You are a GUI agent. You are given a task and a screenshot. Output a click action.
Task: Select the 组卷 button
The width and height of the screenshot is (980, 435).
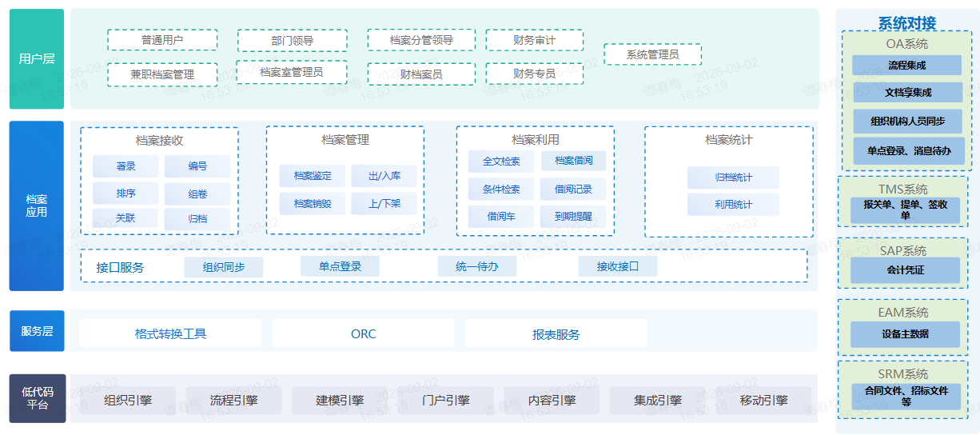[x=197, y=194]
